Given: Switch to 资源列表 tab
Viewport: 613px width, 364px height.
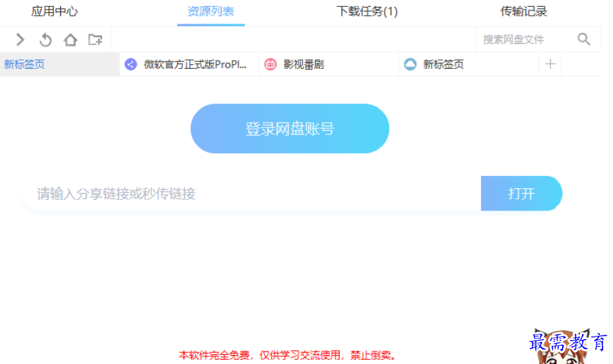Looking at the screenshot, I should pos(211,11).
